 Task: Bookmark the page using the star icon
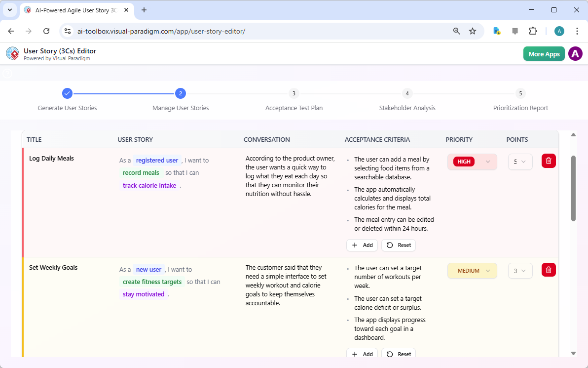[x=473, y=31]
